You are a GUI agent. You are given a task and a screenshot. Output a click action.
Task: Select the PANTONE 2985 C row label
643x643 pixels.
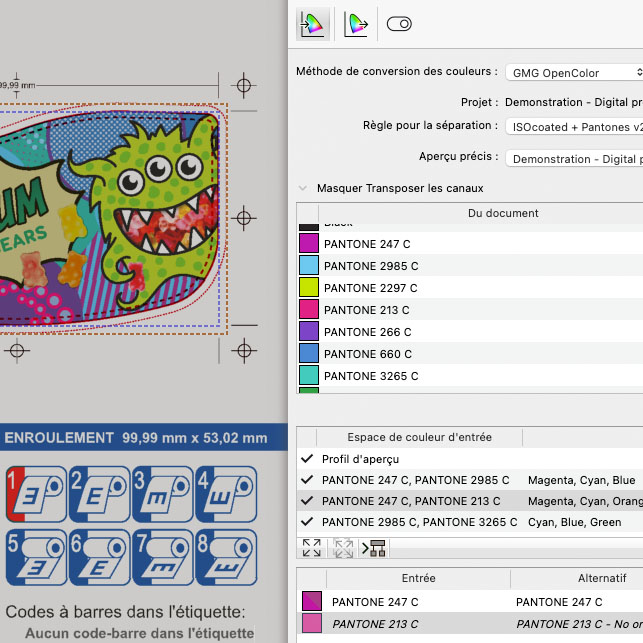pyautogui.click(x=371, y=266)
